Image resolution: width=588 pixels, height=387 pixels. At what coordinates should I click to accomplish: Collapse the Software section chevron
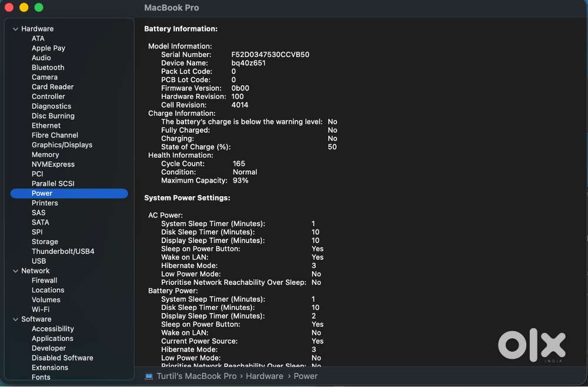pyautogui.click(x=15, y=319)
